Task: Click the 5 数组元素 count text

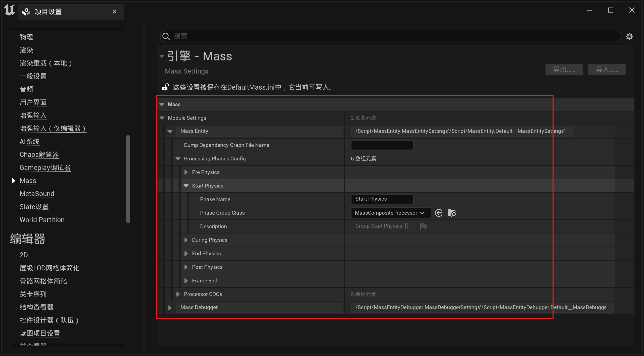Action: pyautogui.click(x=363, y=294)
